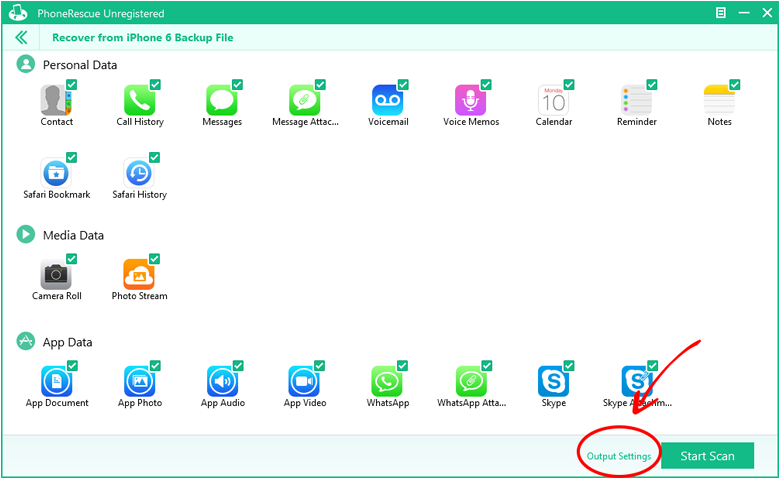The width and height of the screenshot is (780, 479).
Task: Select the WhatsApp icon
Action: click(x=387, y=381)
